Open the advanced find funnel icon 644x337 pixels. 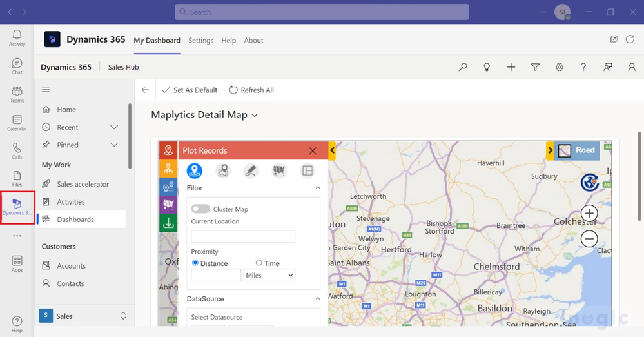(x=535, y=67)
